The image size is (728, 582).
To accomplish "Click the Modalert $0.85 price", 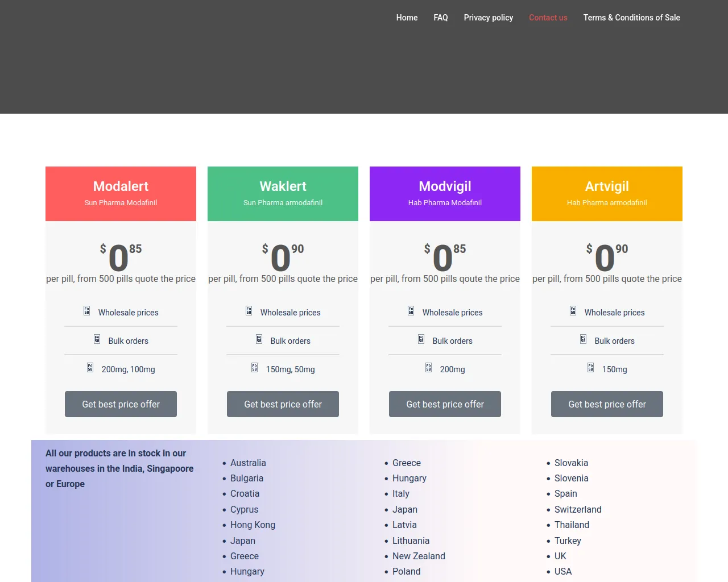I will click(121, 257).
